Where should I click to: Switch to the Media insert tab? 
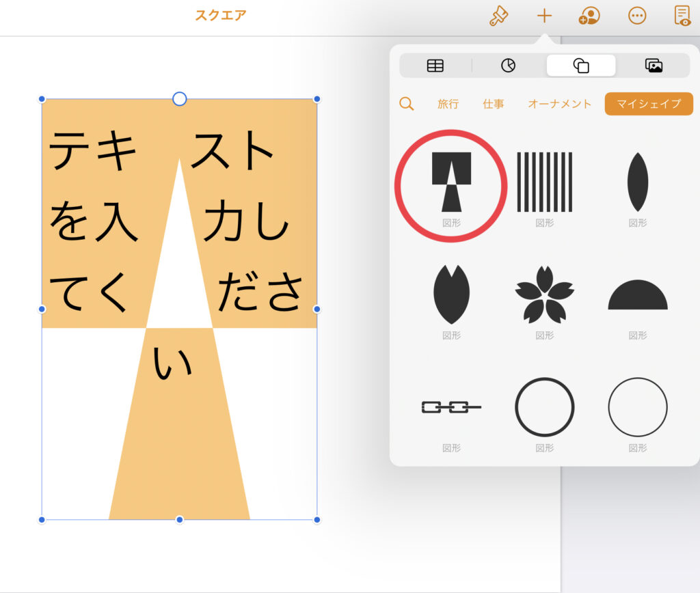tap(654, 66)
